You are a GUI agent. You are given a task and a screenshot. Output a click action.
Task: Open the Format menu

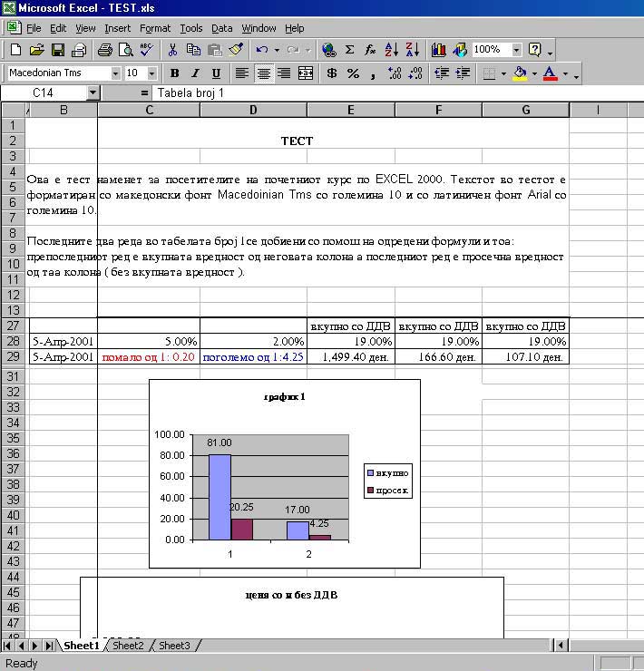coord(155,28)
